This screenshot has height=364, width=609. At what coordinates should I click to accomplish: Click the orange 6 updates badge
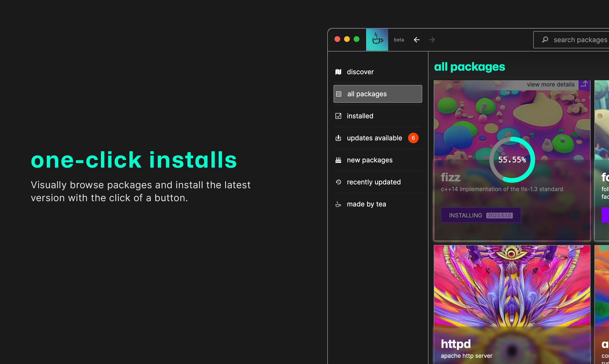coord(413,138)
